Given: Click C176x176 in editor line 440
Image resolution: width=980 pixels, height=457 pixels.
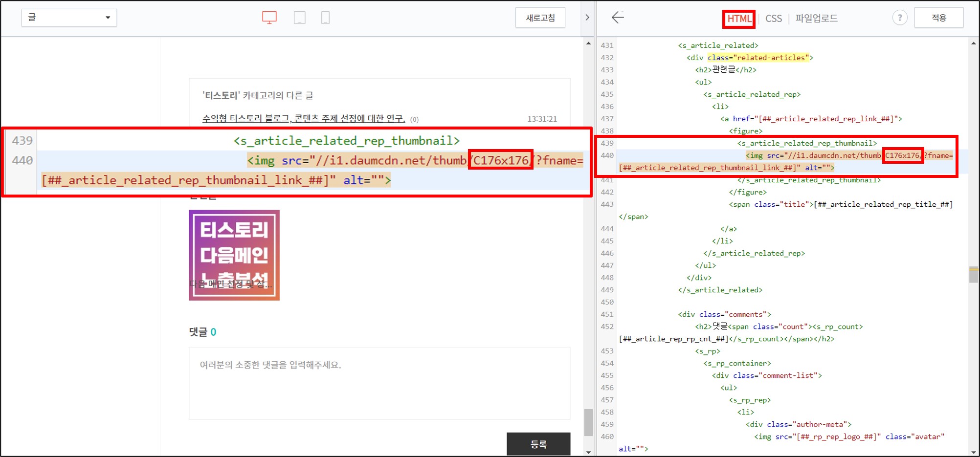Looking at the screenshot, I should (x=903, y=155).
